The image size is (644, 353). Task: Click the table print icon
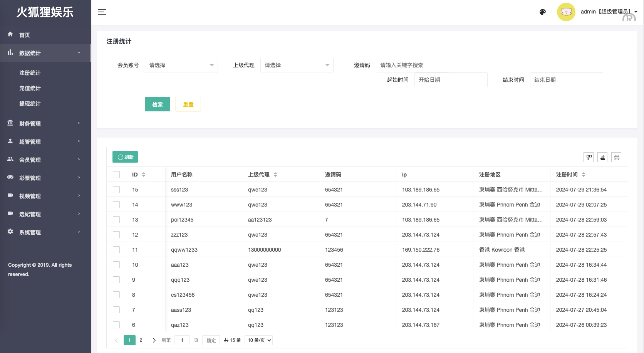(617, 157)
